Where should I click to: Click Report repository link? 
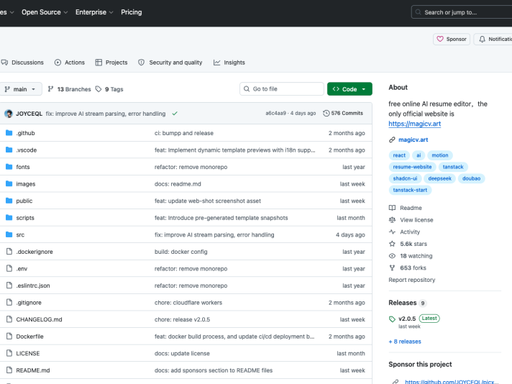point(412,280)
